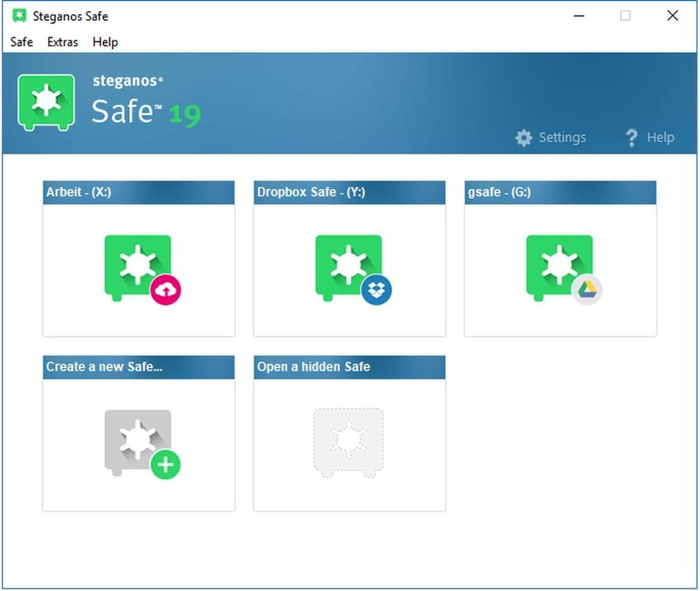700x591 pixels.
Task: Open the Safe menu
Action: 21,42
